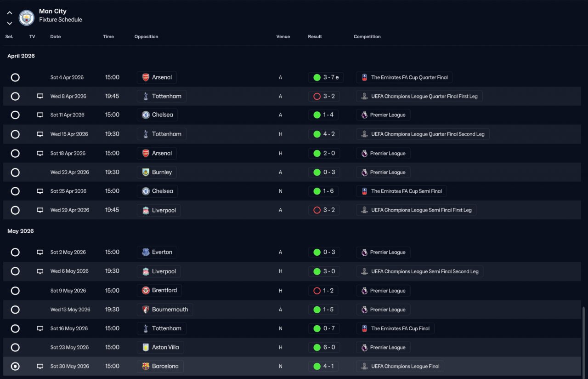Click the Burnley club crest
588x379 pixels.
[146, 172]
